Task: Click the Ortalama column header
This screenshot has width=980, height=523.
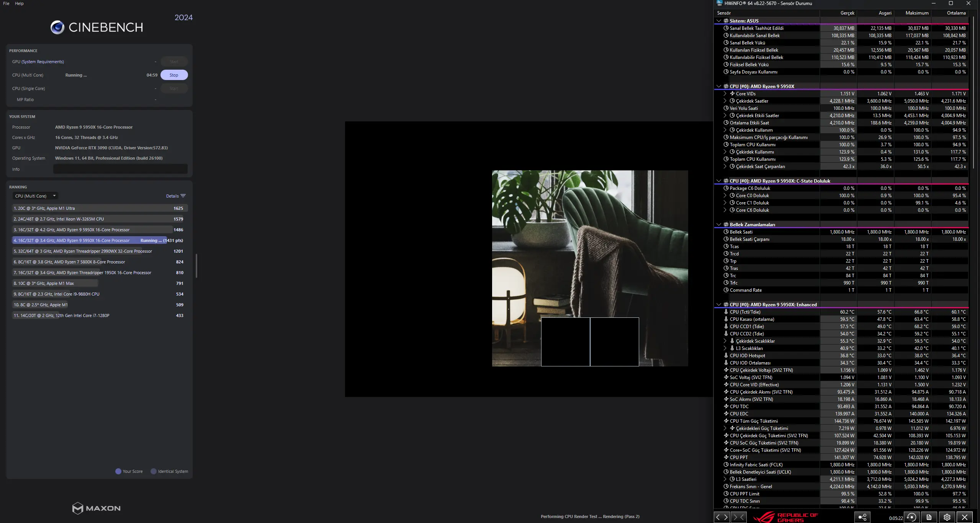Action: [949, 13]
